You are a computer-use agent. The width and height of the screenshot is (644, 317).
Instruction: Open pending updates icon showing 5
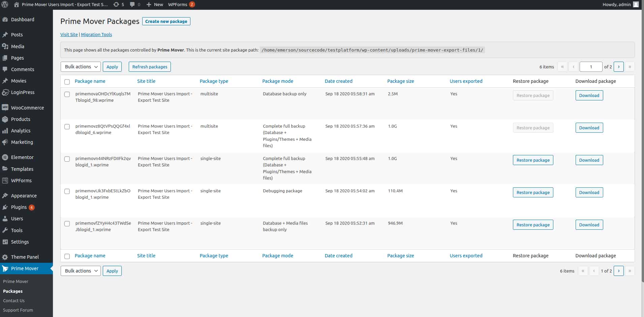[116, 4]
